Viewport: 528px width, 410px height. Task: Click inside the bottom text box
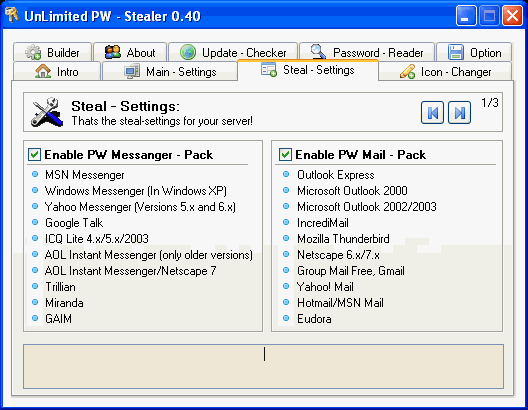click(263, 366)
